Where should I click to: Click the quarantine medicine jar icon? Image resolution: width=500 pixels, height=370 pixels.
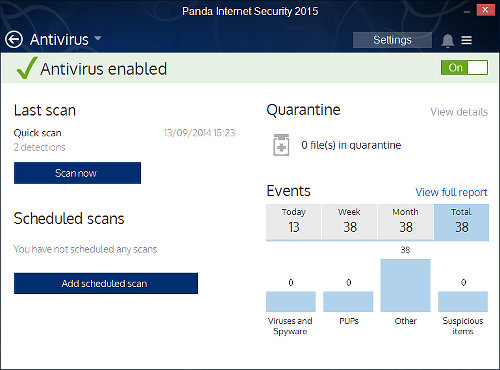tap(281, 145)
